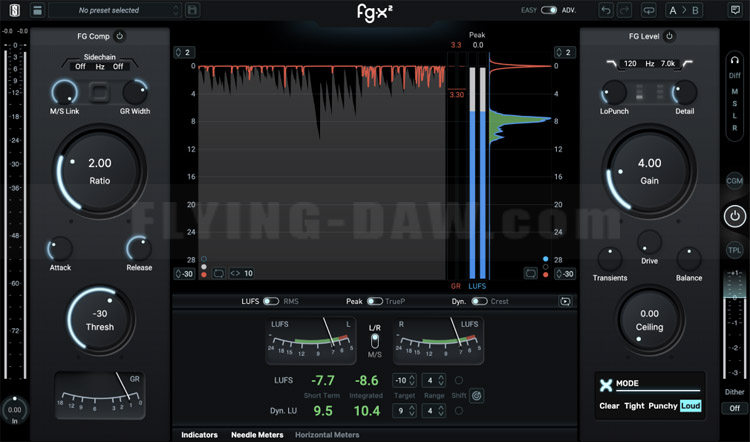Select the Loud mode
Screen dimensions: 750x442
coord(690,406)
